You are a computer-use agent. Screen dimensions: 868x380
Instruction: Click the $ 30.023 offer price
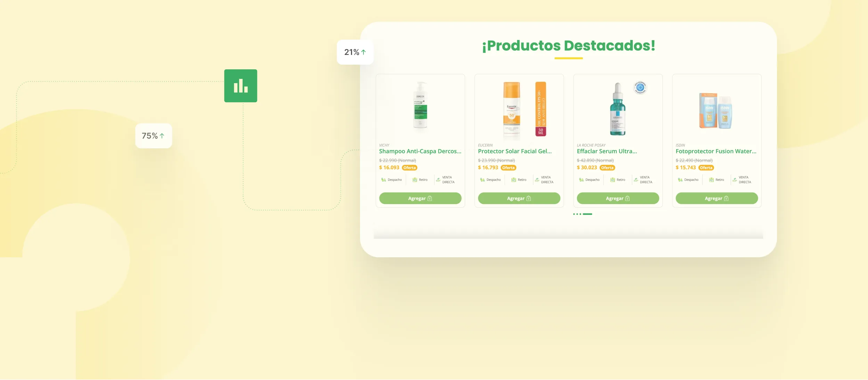(587, 168)
